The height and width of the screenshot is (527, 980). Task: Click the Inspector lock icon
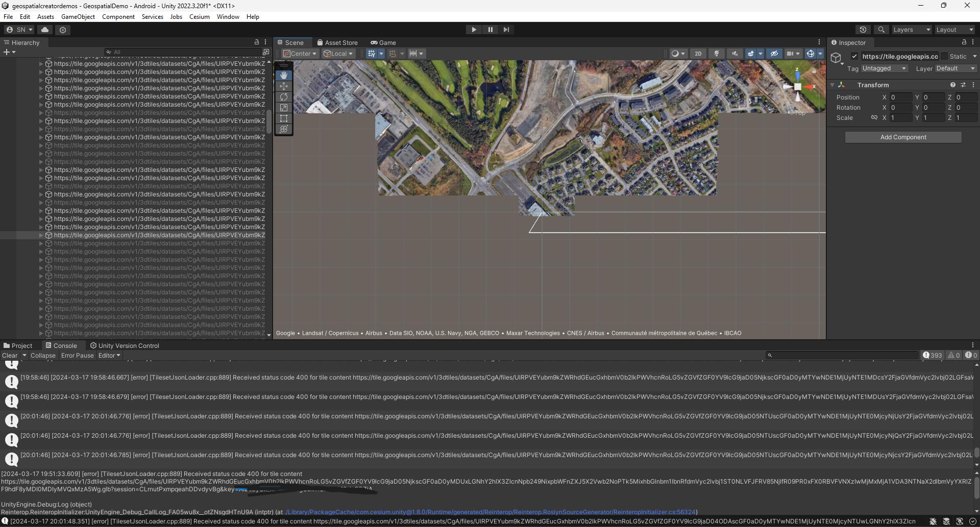coord(964,42)
